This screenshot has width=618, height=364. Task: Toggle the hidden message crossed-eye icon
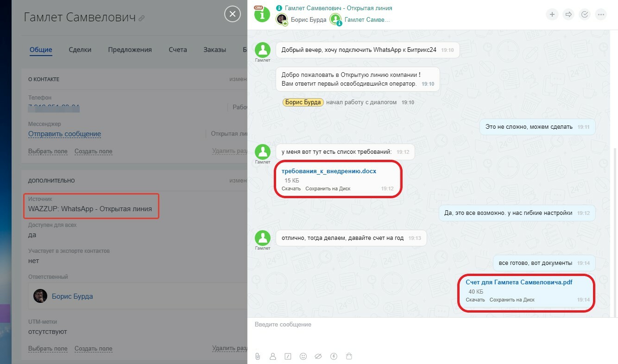click(318, 356)
